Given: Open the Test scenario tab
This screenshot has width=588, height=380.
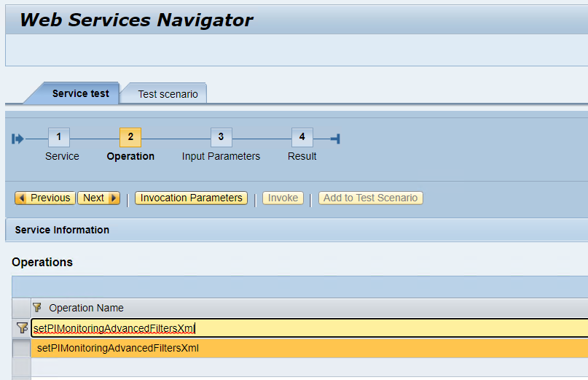Looking at the screenshot, I should [168, 94].
